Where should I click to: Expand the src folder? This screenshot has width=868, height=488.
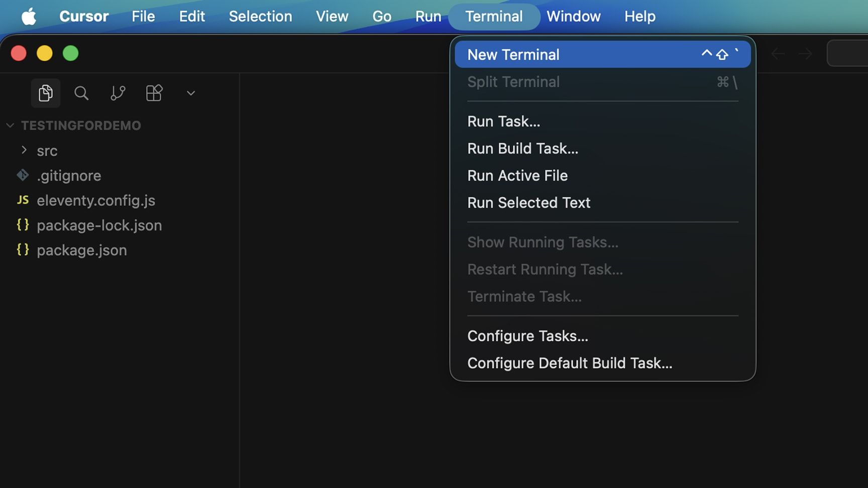pos(47,151)
